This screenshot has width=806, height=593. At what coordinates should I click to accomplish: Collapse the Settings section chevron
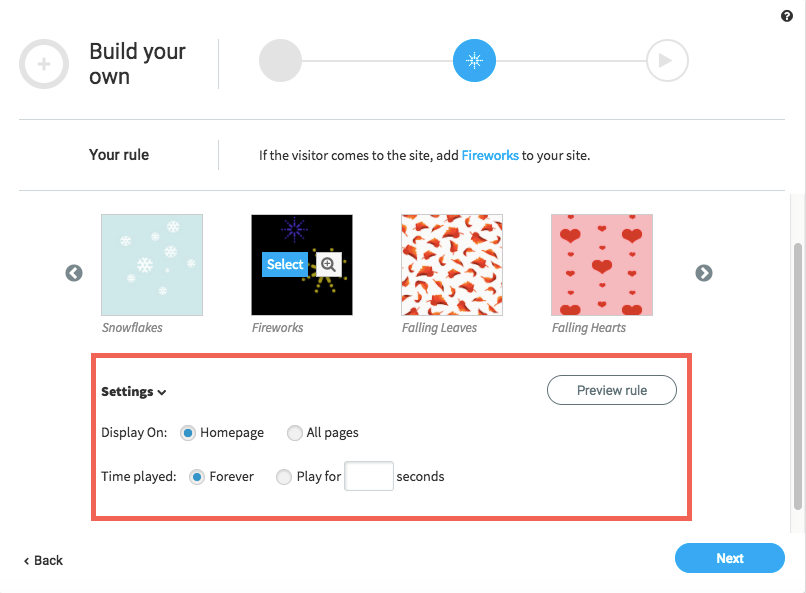pos(162,393)
